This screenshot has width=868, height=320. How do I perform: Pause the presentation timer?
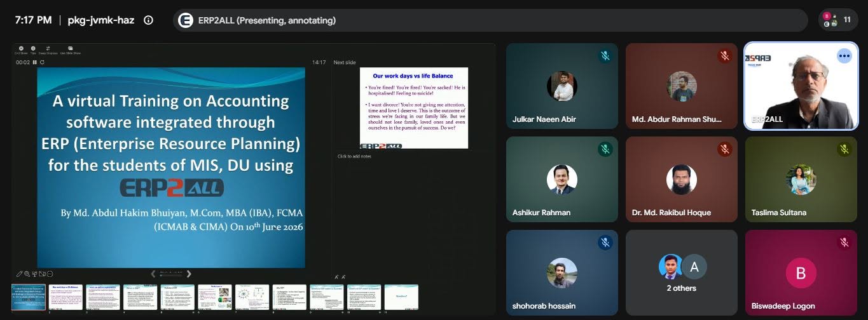pos(35,62)
